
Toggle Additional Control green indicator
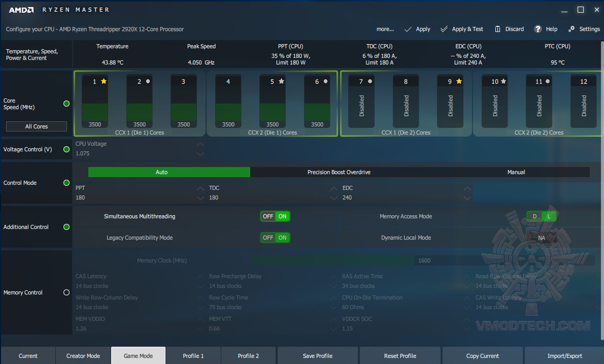[x=66, y=227]
